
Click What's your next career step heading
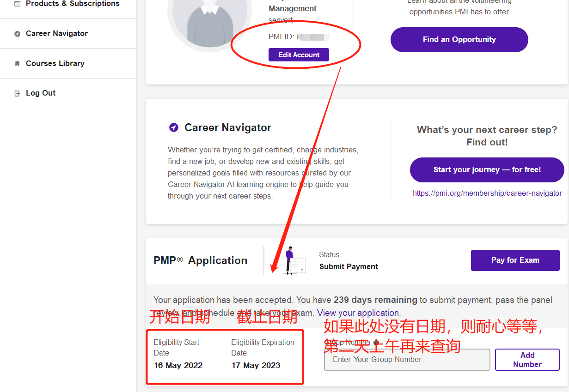(x=487, y=136)
